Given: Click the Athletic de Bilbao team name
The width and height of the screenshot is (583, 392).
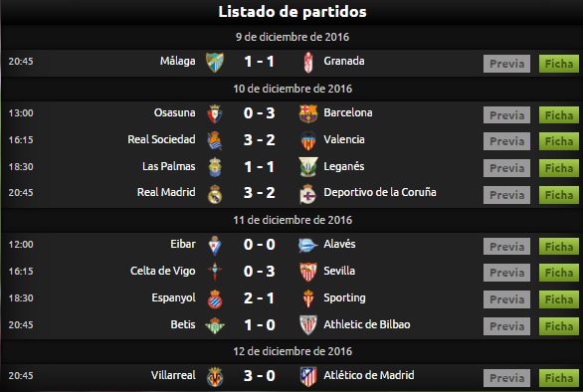Looking at the screenshot, I should click(x=366, y=324).
